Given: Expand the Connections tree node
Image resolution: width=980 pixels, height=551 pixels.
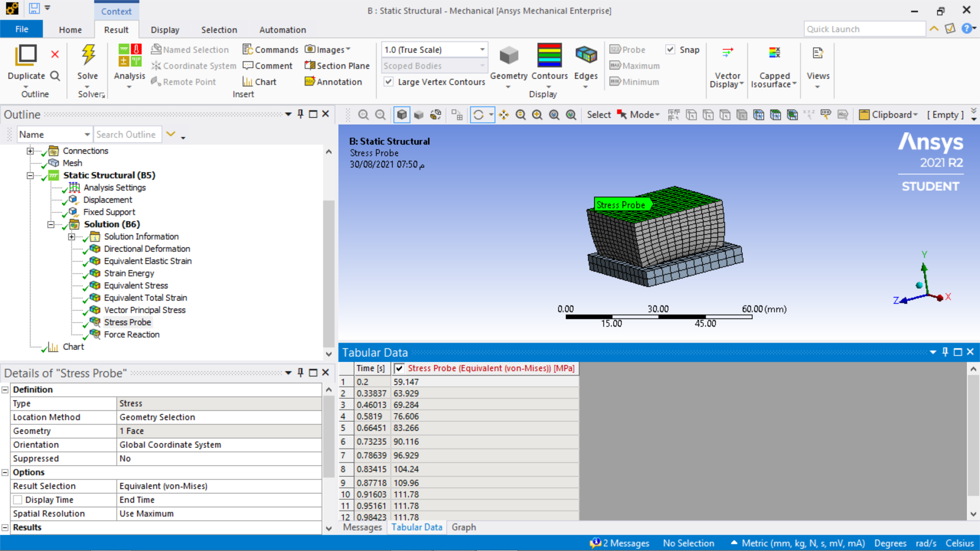Looking at the screenshot, I should 30,151.
